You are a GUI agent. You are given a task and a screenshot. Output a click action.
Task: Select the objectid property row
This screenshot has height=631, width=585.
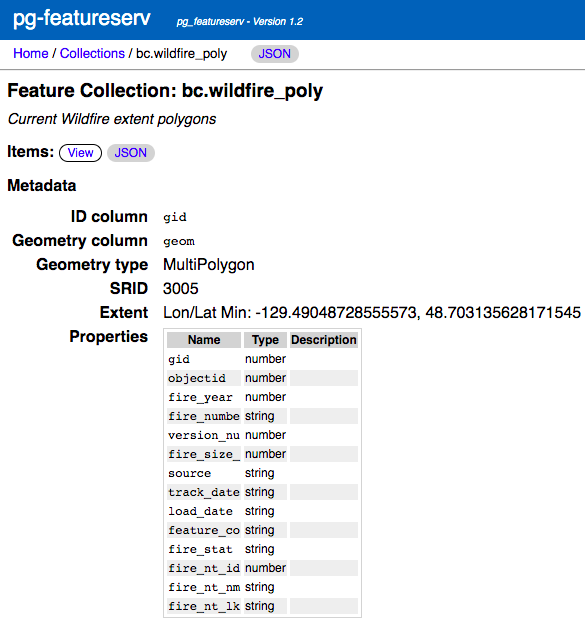coord(262,378)
